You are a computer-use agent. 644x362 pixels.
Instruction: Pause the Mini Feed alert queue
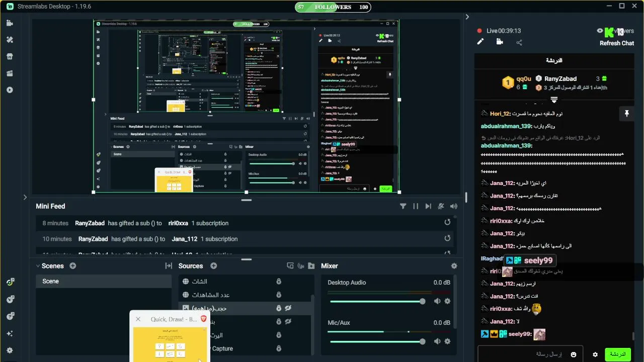click(416, 206)
